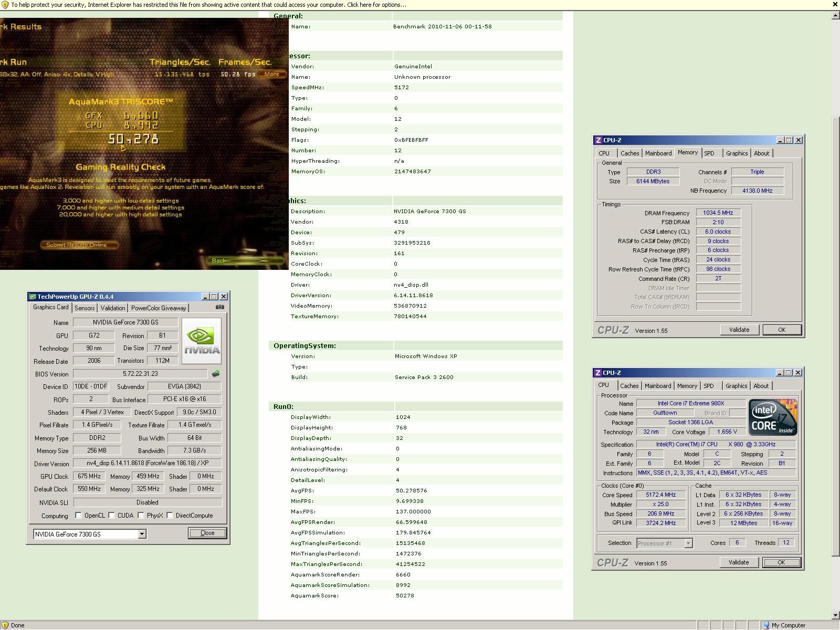The image size is (840, 630).
Task: Click the AquamarkScore value 50278
Action: pyautogui.click(x=405, y=595)
